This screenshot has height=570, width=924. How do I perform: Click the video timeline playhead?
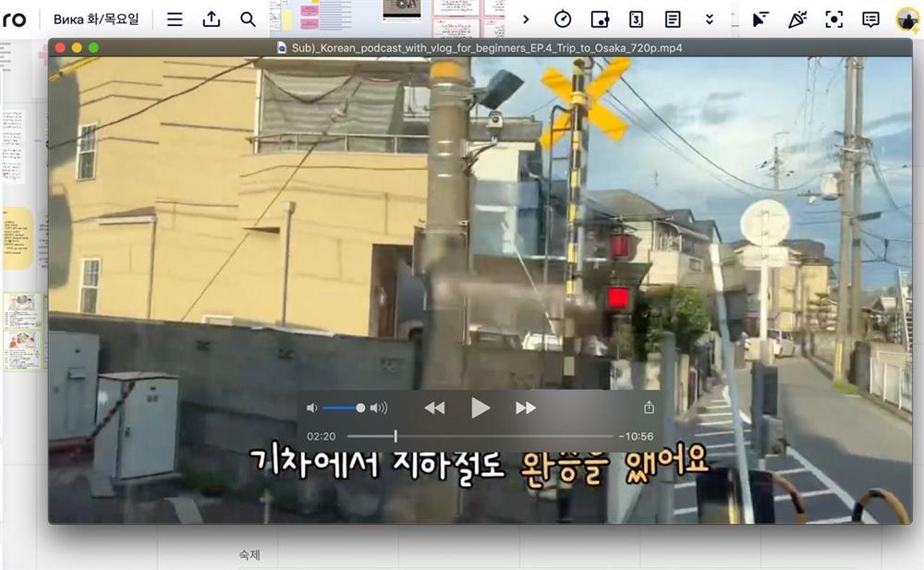395,436
